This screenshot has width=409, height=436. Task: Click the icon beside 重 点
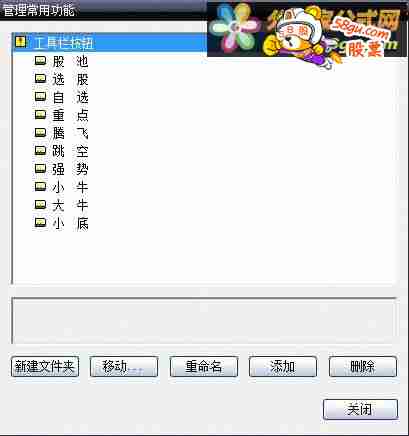click(40, 115)
